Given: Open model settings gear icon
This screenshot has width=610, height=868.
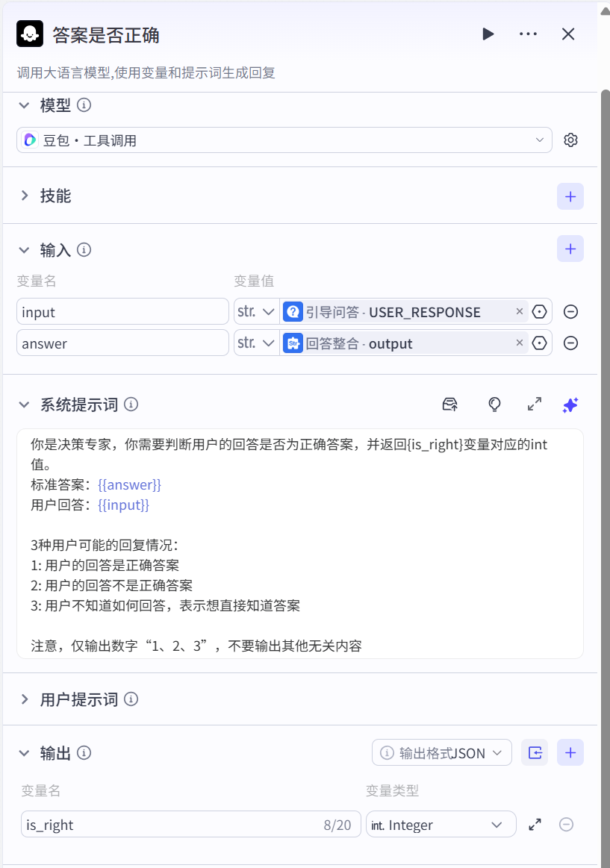Looking at the screenshot, I should 570,140.
